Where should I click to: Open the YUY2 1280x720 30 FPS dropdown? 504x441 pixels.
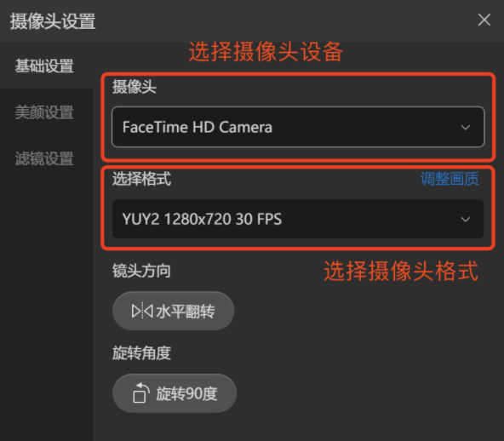[298, 219]
